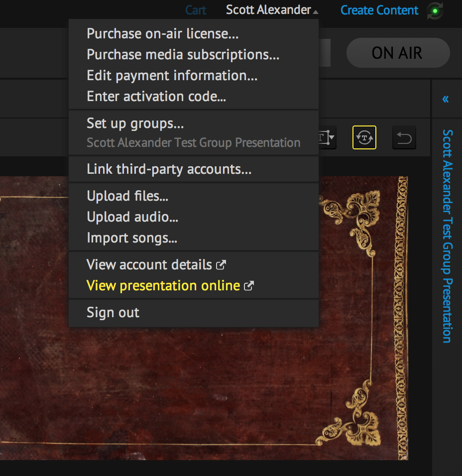This screenshot has height=476, width=462.
Task: Select Import songs option
Action: click(193, 238)
